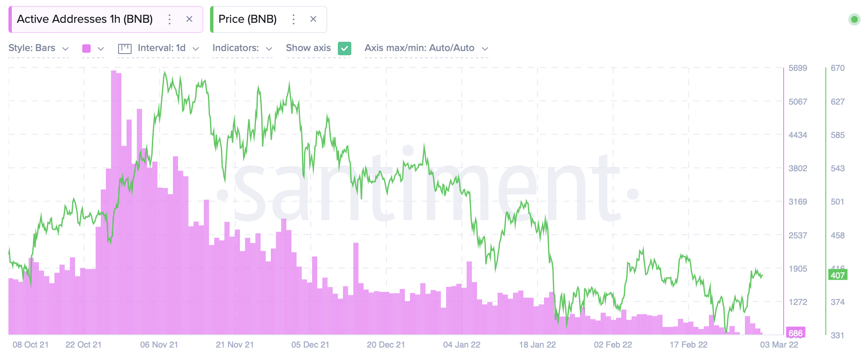Select the Active Addresses 1h (BNB) metric chip

click(84, 19)
